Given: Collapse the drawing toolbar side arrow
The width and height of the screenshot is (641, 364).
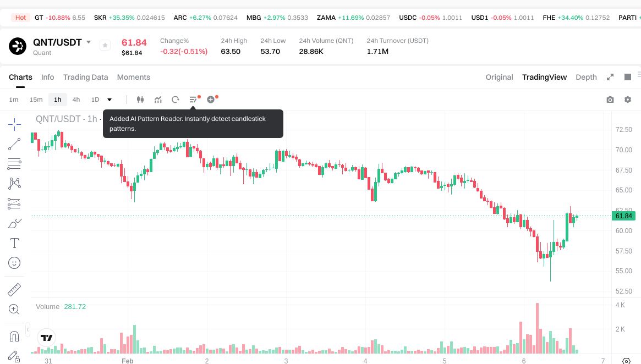Looking at the screenshot, I should click(x=28, y=329).
